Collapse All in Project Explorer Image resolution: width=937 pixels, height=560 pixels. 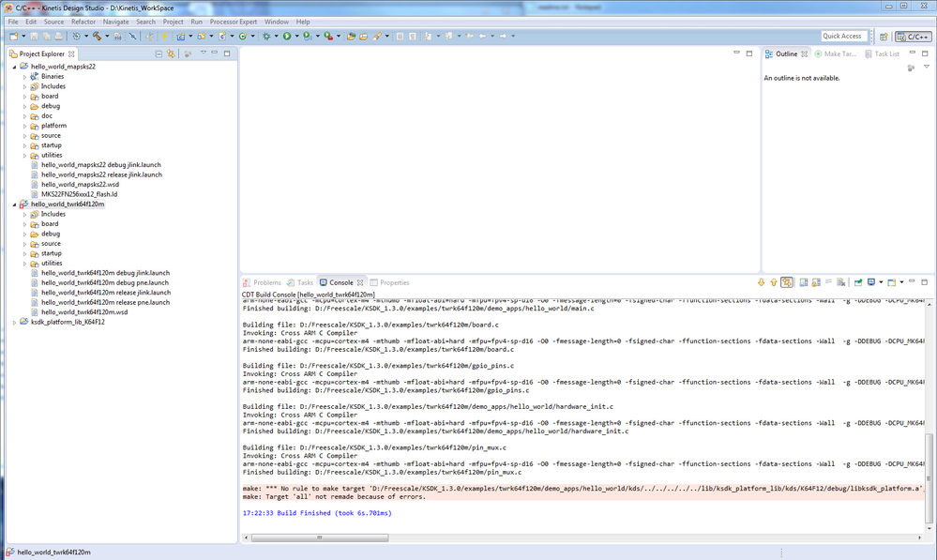159,53
